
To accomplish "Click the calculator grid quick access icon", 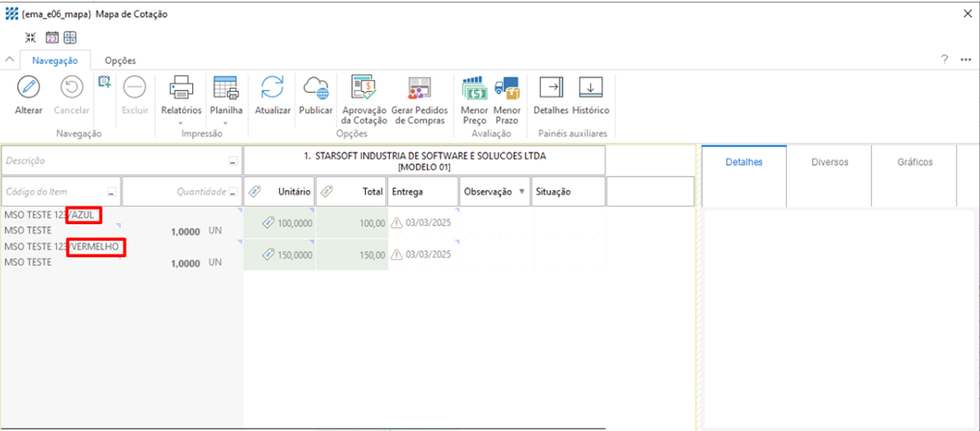I will tap(70, 37).
